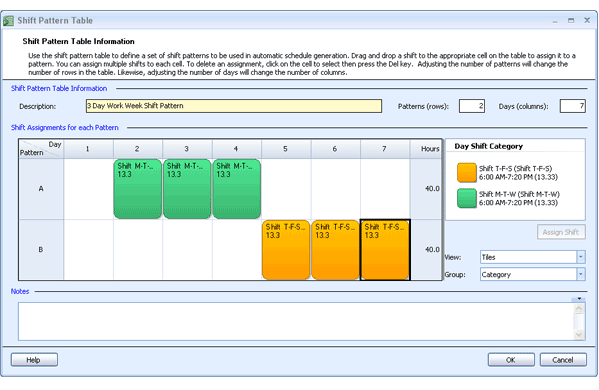Click Day 4 column header
The image size is (599, 390).
tap(236, 149)
